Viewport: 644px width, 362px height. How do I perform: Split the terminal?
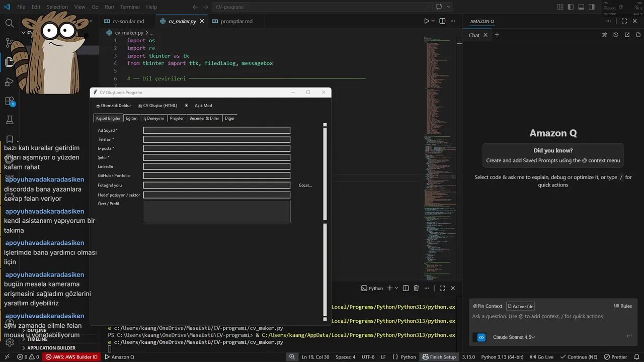406,288
